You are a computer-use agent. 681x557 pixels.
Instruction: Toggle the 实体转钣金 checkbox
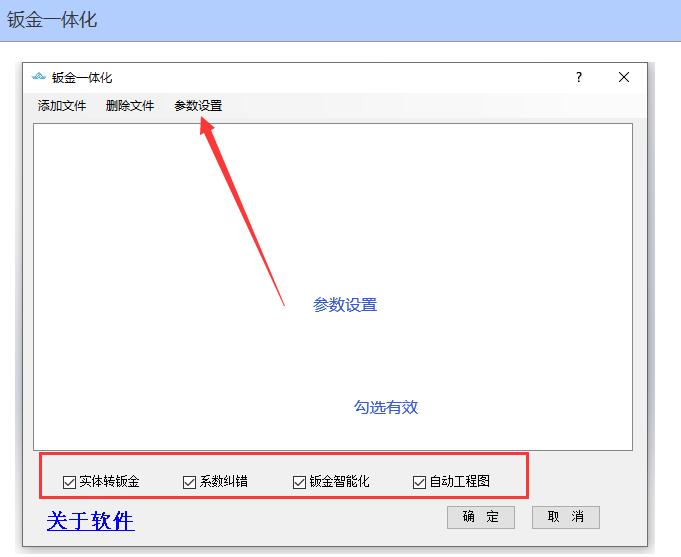[69, 482]
